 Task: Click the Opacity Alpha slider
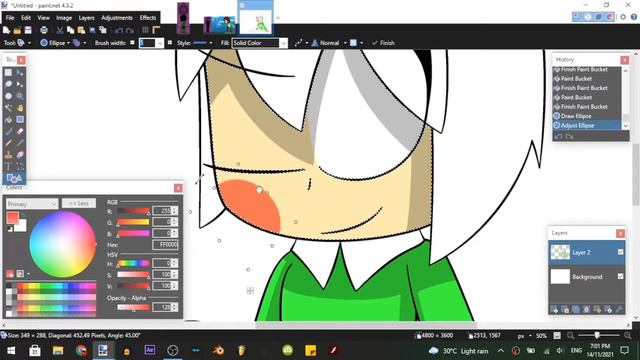(133, 307)
